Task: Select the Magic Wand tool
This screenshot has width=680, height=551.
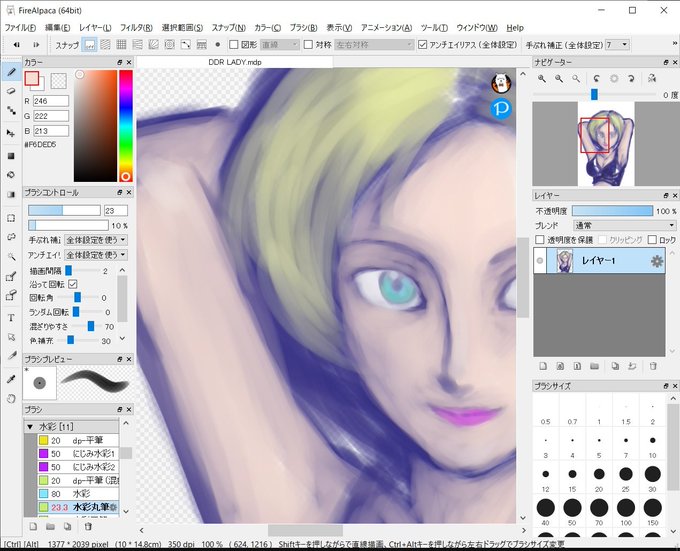Action: pyautogui.click(x=11, y=257)
